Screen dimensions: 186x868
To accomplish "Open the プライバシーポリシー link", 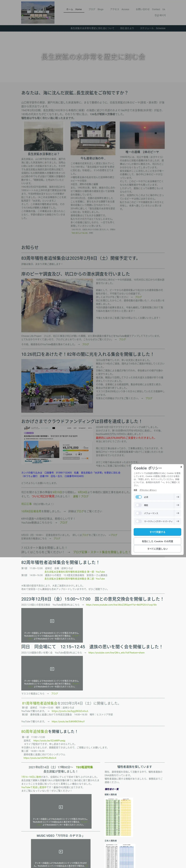I will pyautogui.click(x=148, y=490).
